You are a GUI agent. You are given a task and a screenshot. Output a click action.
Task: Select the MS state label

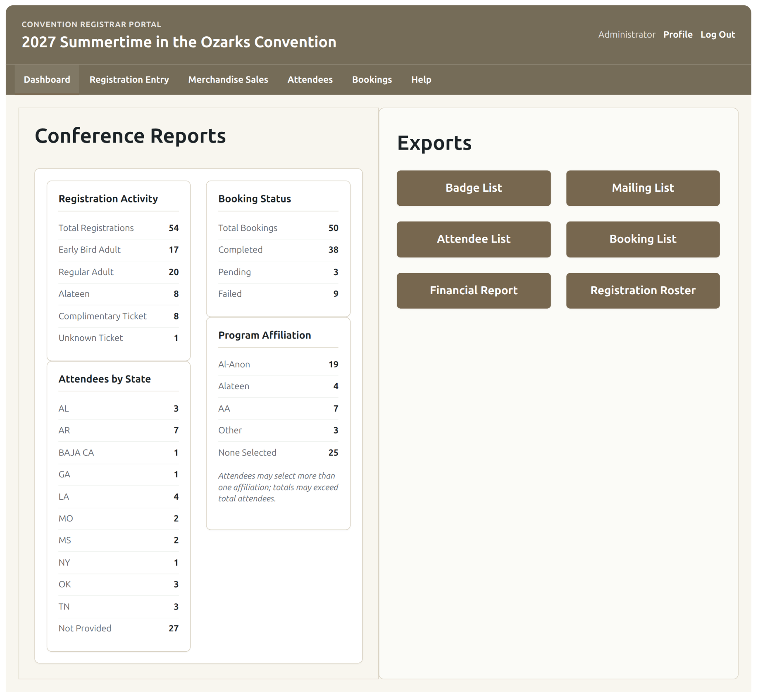64,540
